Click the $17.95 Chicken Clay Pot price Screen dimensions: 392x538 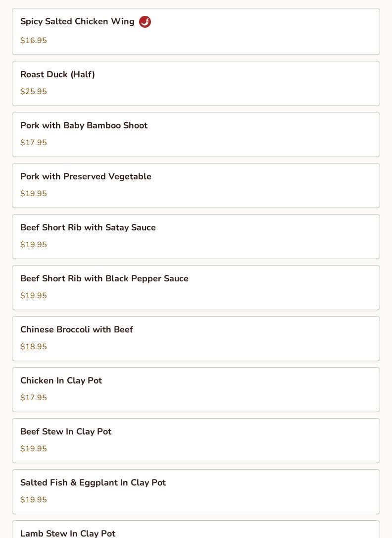[34, 398]
